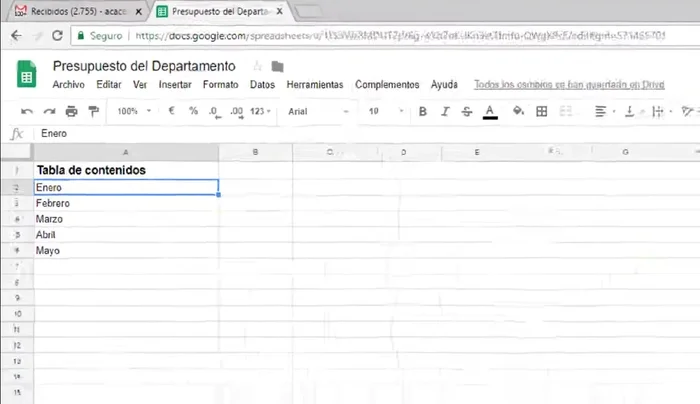Viewport: 700px width, 404px height.
Task: Apply percent format to cell
Action: click(x=193, y=111)
